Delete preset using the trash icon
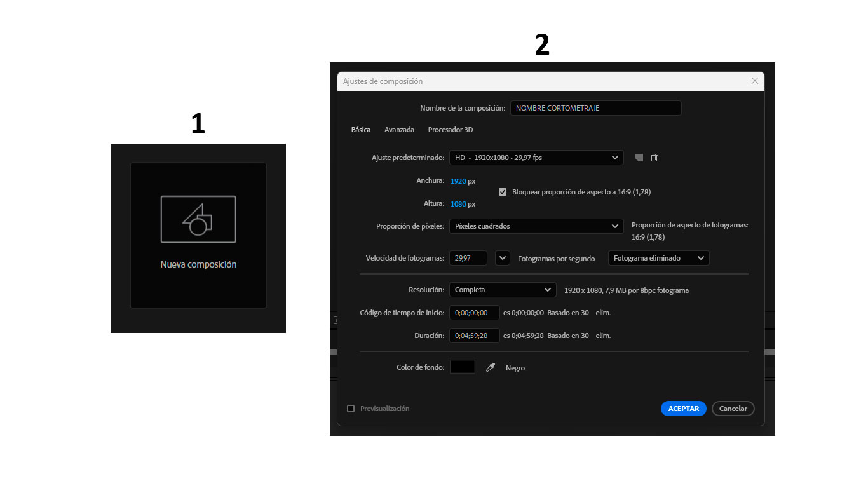 [x=654, y=158]
